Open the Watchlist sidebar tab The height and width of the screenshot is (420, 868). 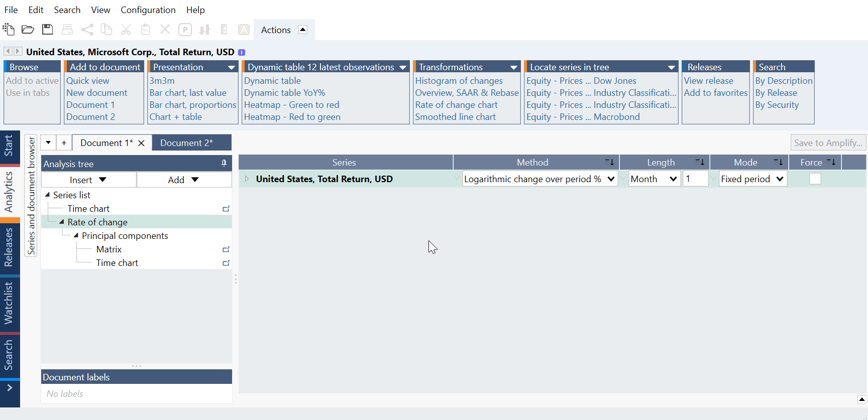[9, 303]
